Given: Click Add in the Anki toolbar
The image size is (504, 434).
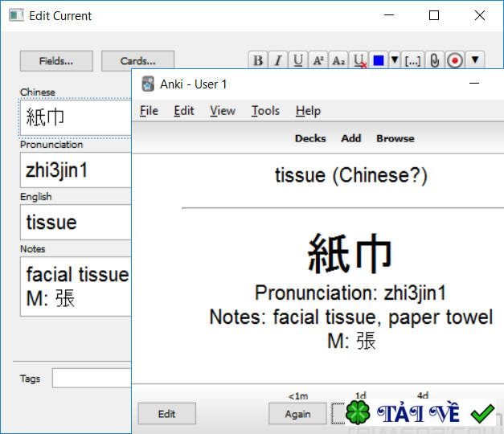Looking at the screenshot, I should coord(351,138).
